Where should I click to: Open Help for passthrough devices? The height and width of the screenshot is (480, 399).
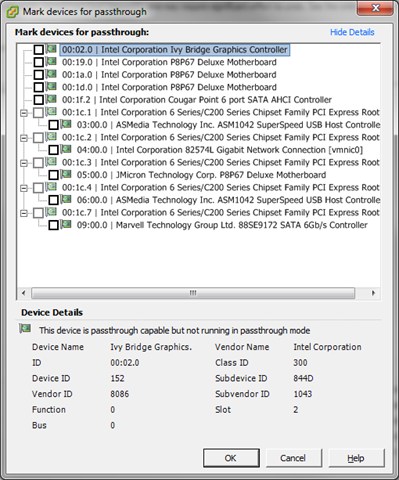[x=356, y=458]
